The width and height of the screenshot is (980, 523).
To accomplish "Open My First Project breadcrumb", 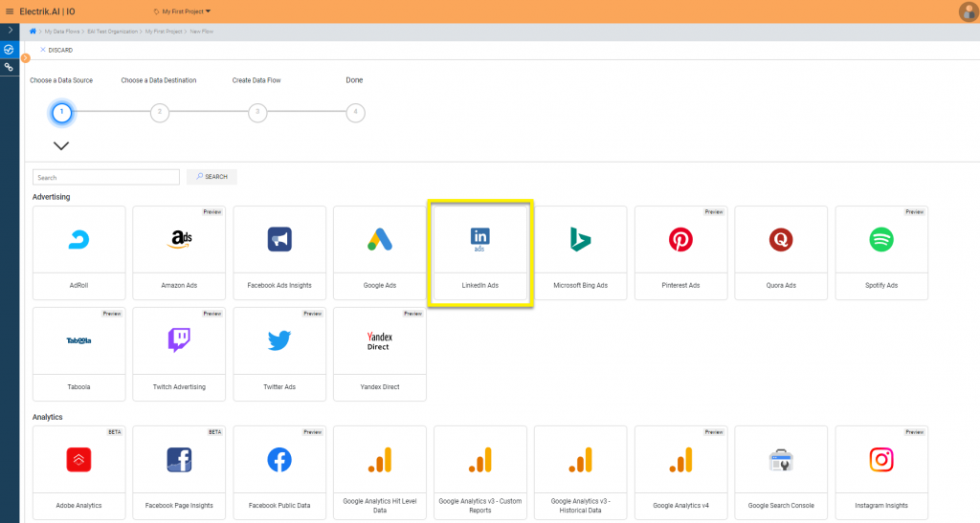I will coord(164,32).
